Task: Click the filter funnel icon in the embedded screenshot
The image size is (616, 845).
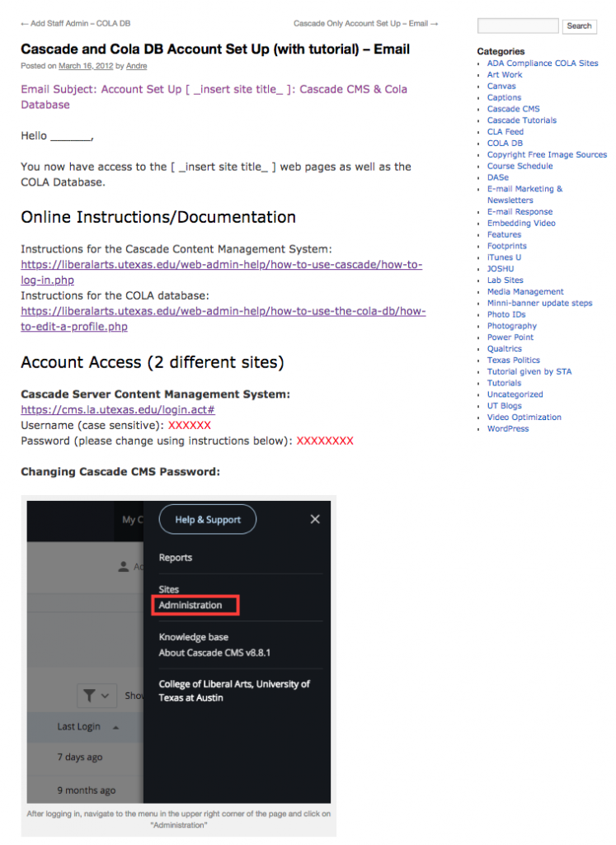Action: [x=89, y=695]
